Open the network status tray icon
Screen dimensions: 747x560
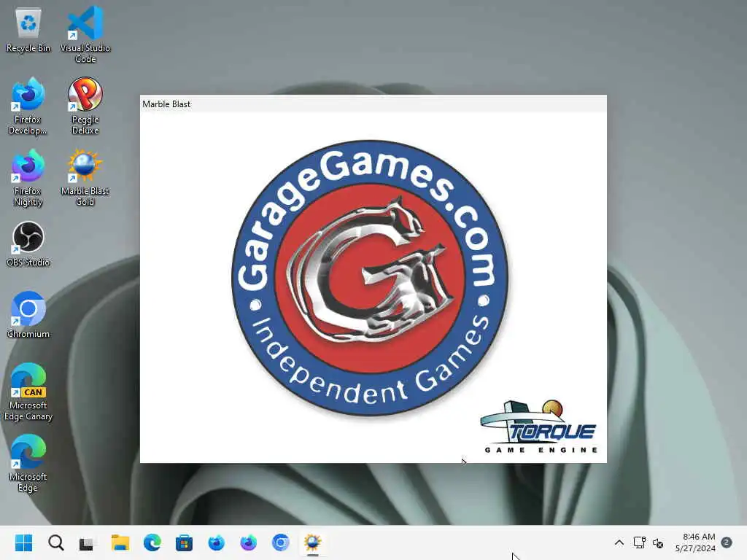(x=639, y=542)
